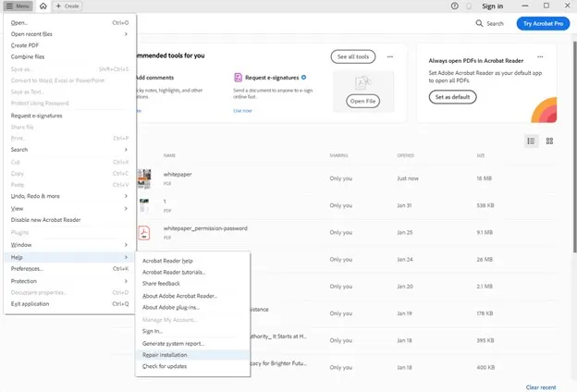Click whitepaper_permission-password file name

[x=205, y=228]
